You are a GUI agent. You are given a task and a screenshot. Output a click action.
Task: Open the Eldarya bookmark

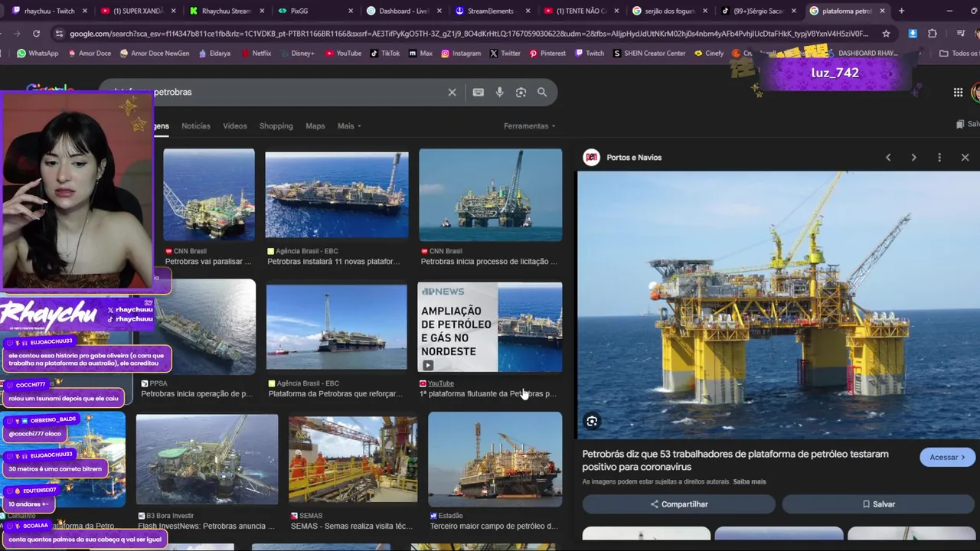point(214,53)
